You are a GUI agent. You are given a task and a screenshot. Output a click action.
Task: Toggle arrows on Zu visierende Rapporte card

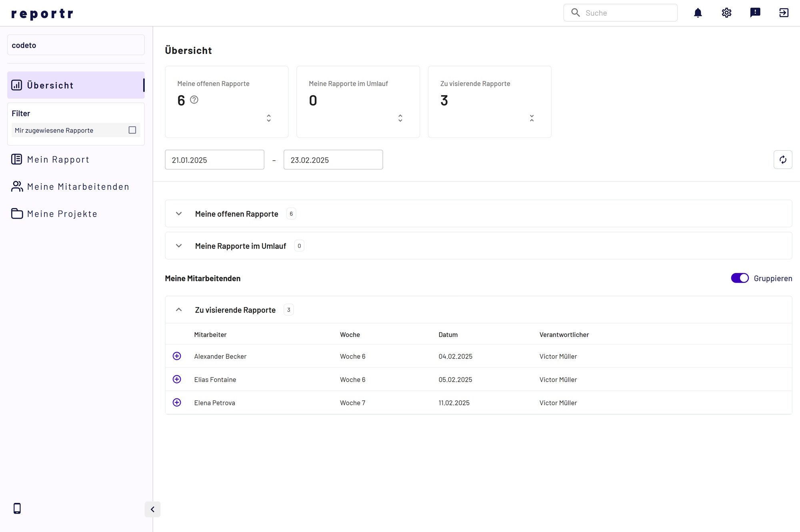click(532, 118)
